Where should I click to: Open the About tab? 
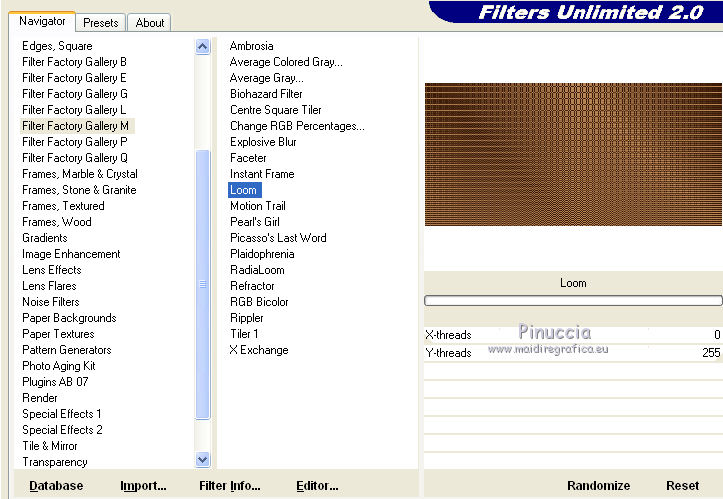149,23
